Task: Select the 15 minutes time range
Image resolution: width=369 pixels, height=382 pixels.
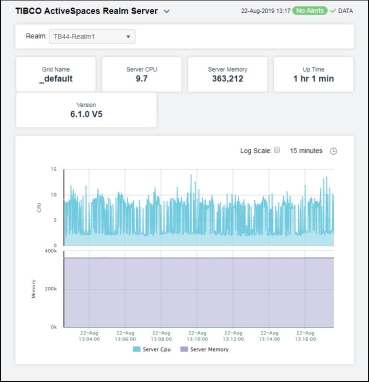Action: [306, 151]
